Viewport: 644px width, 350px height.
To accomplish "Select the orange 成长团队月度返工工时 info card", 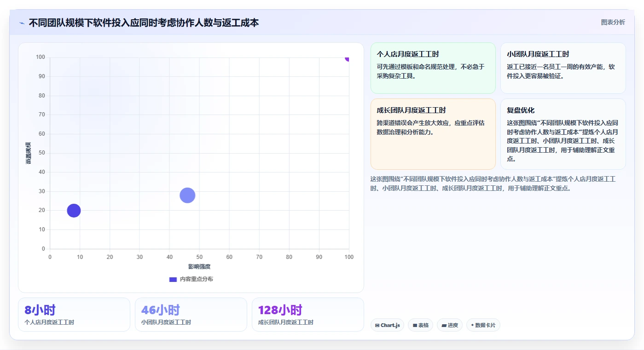I will coord(433,134).
